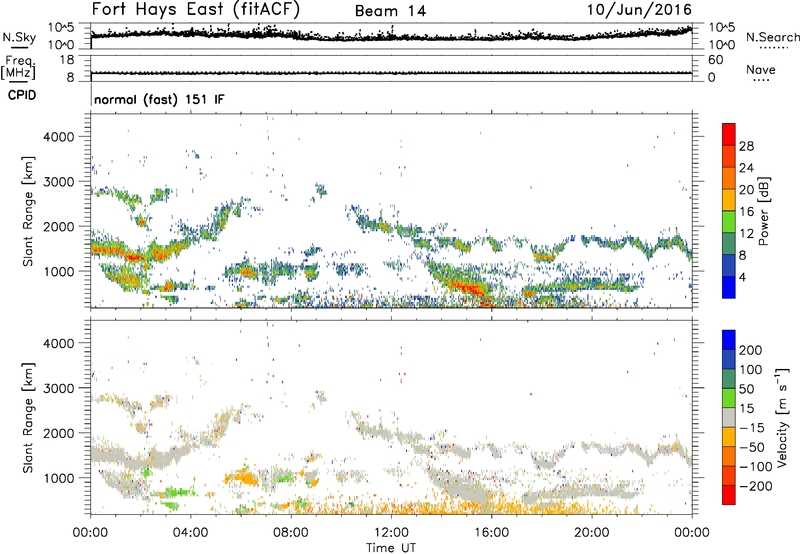Click the "N.Search" legend label
Screen dimensions: 800x554
772,37
